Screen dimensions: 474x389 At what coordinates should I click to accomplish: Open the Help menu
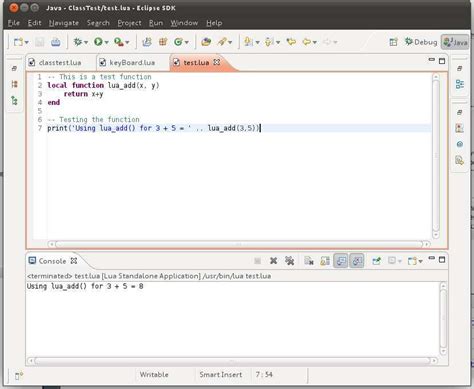tap(214, 23)
